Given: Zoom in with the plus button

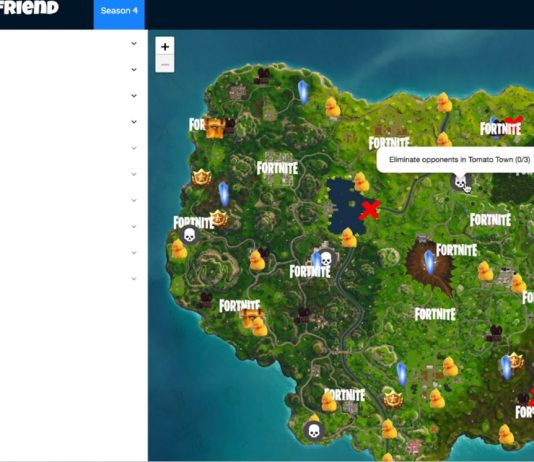Looking at the screenshot, I should pyautogui.click(x=165, y=46).
